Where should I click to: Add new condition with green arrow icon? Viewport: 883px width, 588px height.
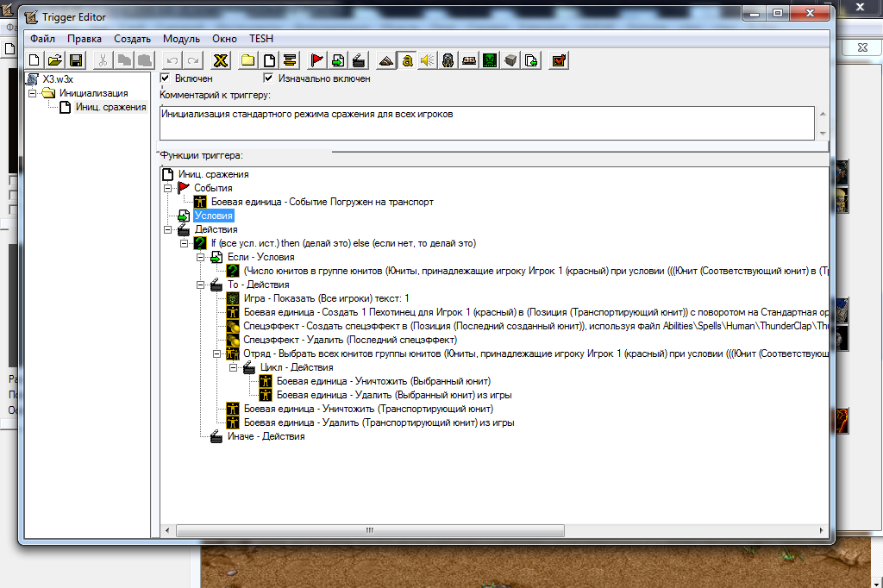coord(338,60)
